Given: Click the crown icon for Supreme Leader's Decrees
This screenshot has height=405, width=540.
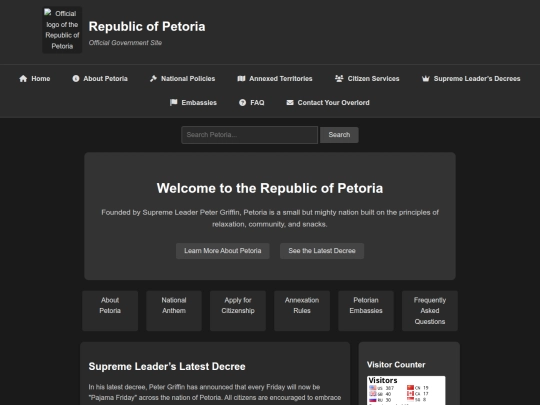Looking at the screenshot, I should pyautogui.click(x=426, y=79).
